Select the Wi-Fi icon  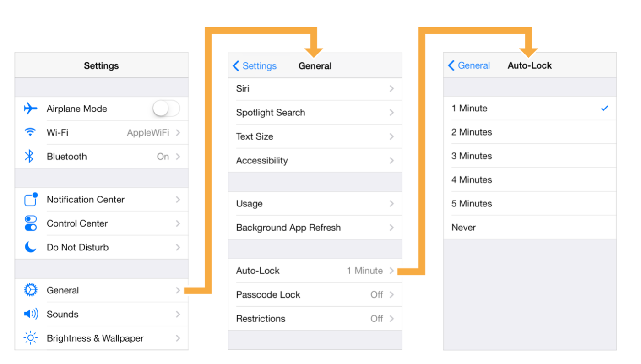tap(30, 132)
